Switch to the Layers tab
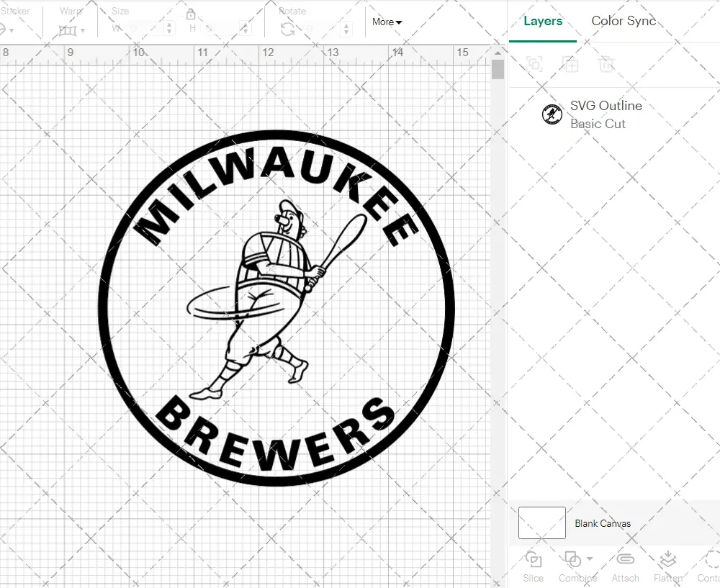 tap(543, 21)
